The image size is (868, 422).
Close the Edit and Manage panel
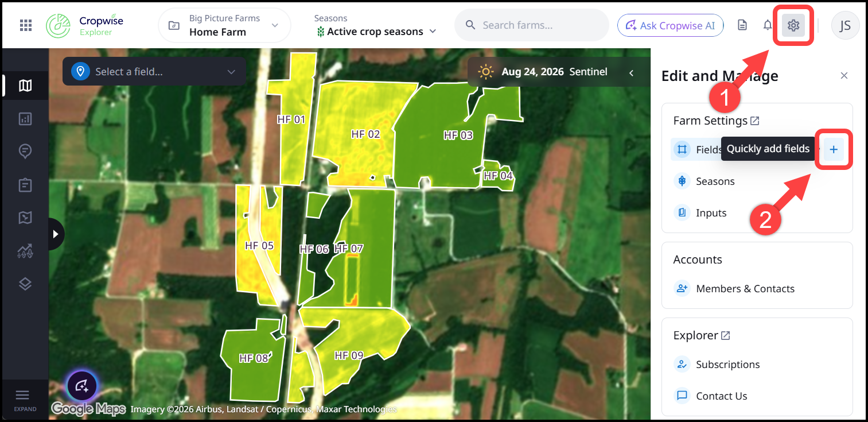[x=844, y=76]
